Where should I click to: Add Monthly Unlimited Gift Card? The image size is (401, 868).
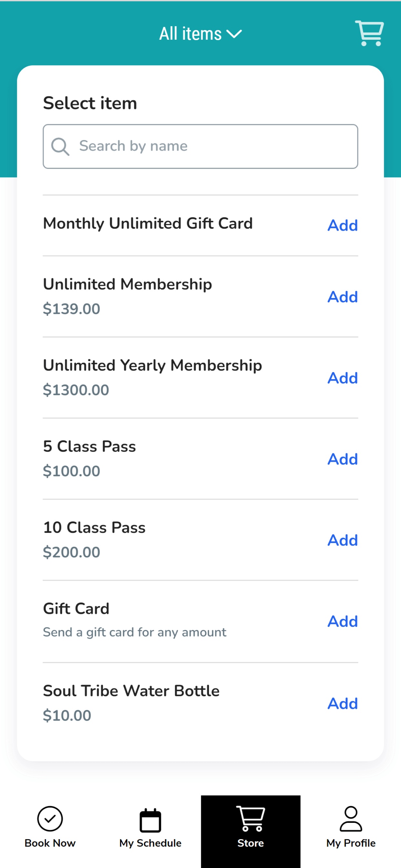point(342,225)
